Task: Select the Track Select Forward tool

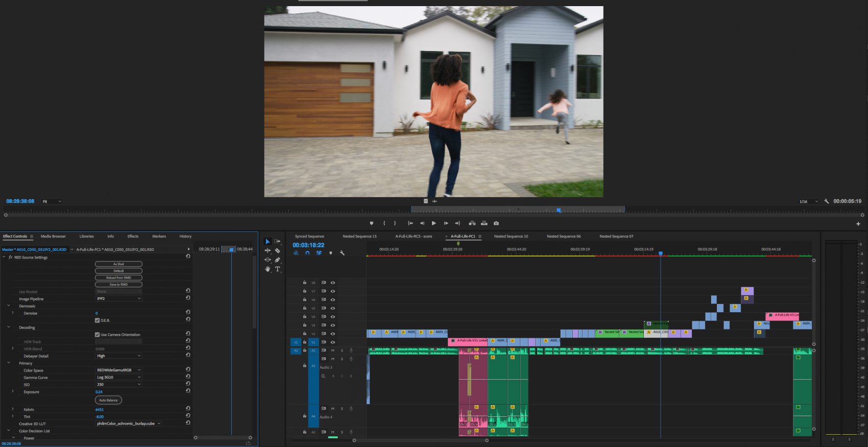Action: [x=277, y=241]
